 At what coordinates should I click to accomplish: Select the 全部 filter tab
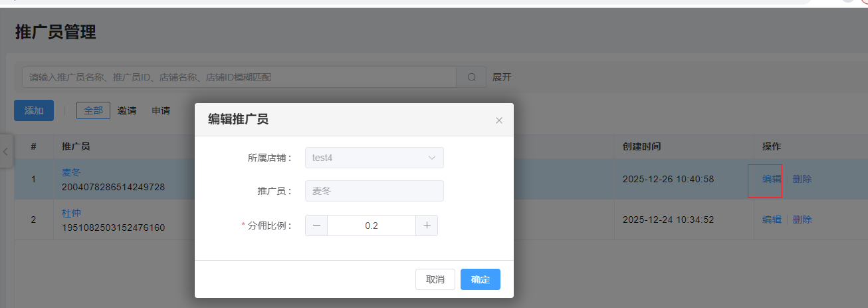click(93, 110)
